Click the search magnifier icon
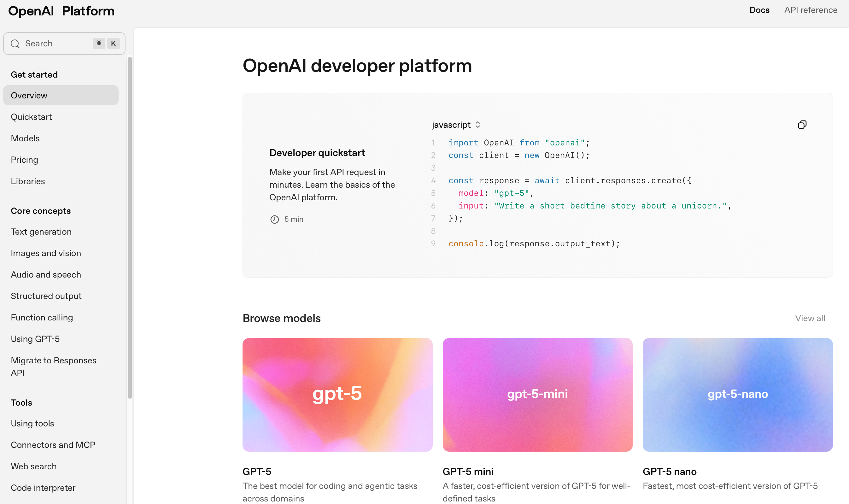The image size is (849, 504). [15, 44]
